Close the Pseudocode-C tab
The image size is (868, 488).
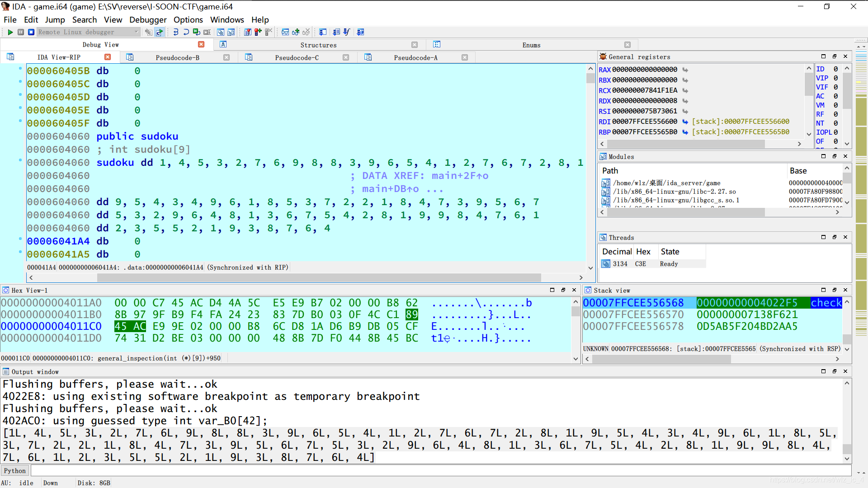tap(346, 57)
